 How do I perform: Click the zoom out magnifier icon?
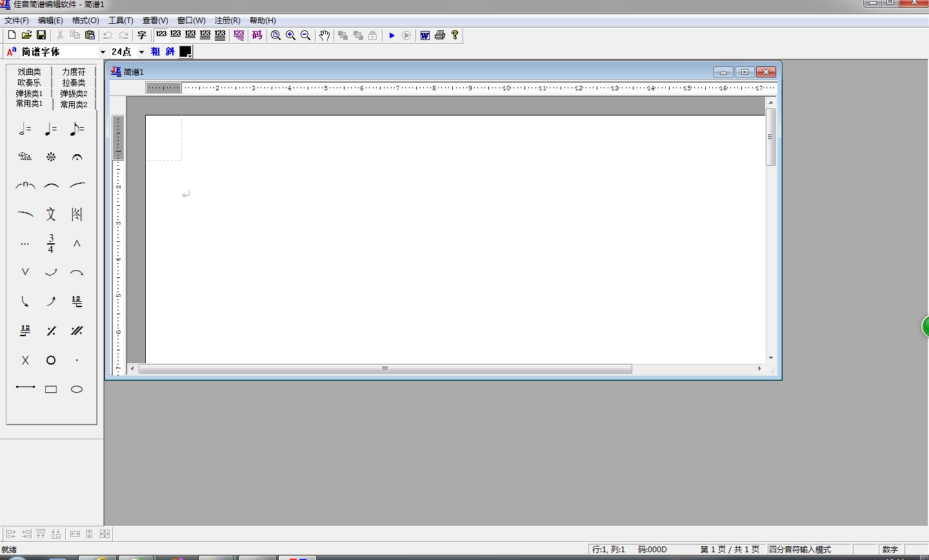click(306, 35)
